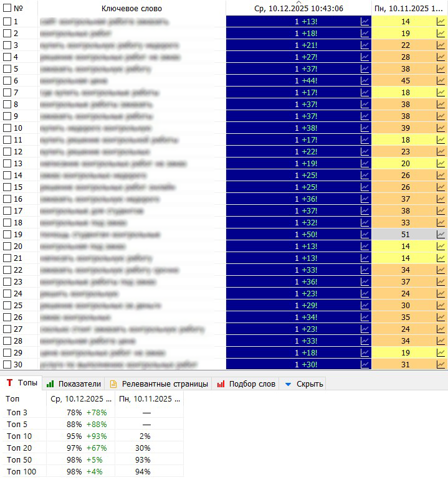Click the Ключевое слово column header
The width and height of the screenshot is (448, 480).
click(131, 9)
